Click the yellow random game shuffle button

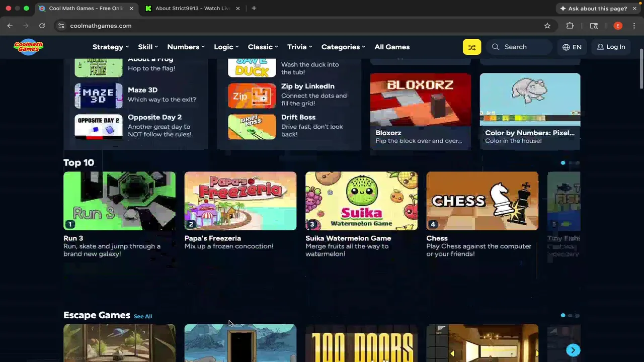point(472,47)
